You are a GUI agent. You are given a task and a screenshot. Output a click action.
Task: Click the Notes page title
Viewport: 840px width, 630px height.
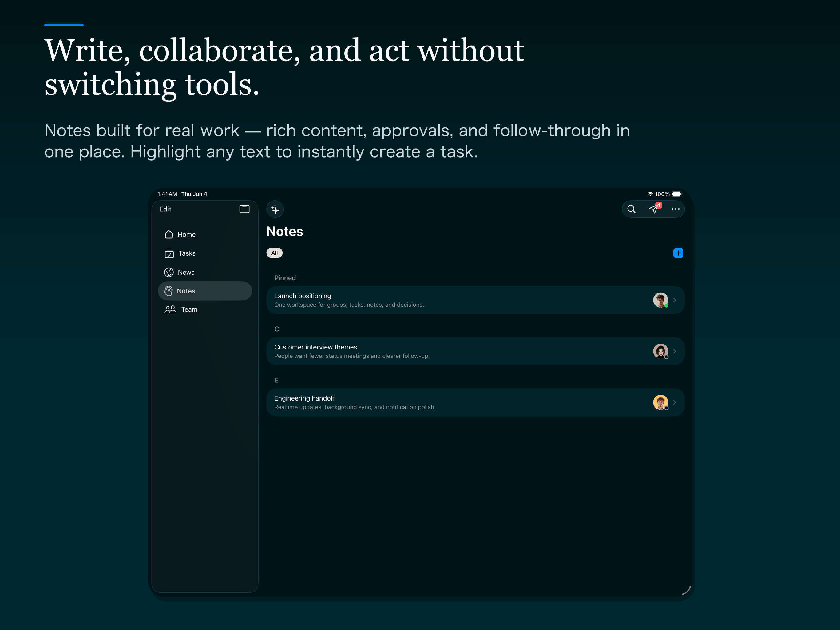284,231
